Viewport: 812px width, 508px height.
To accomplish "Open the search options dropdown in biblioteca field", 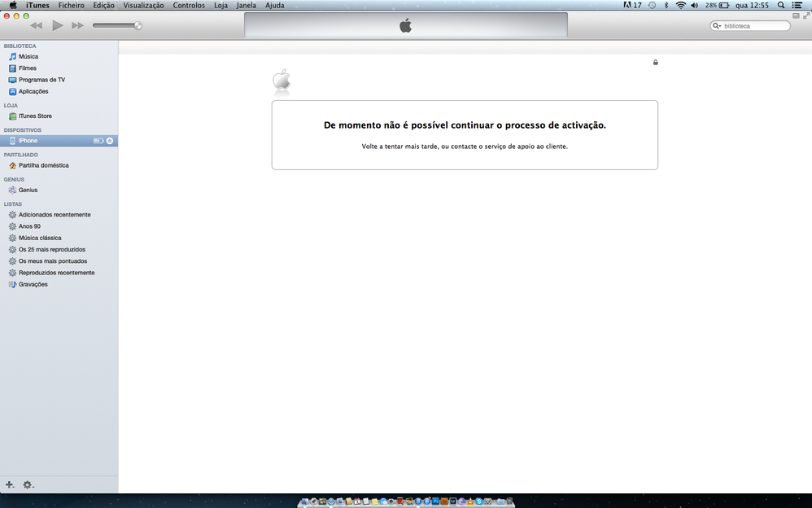I will (x=715, y=25).
